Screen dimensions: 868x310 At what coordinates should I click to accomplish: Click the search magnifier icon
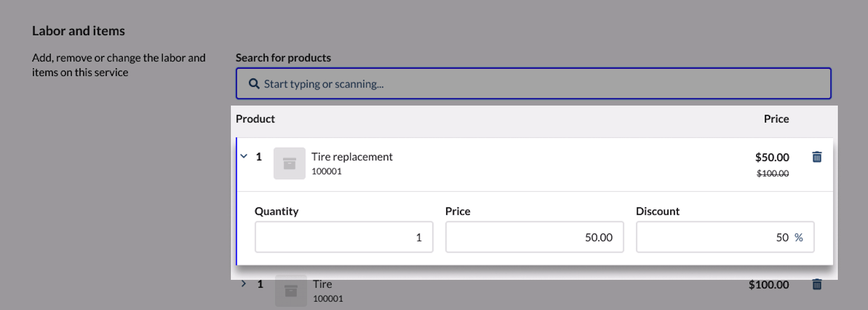[x=254, y=83]
